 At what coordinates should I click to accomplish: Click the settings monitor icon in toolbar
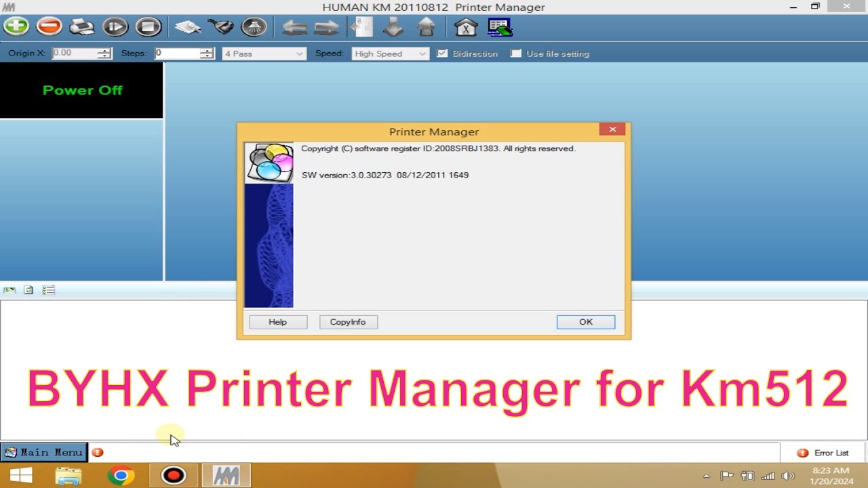(x=500, y=27)
